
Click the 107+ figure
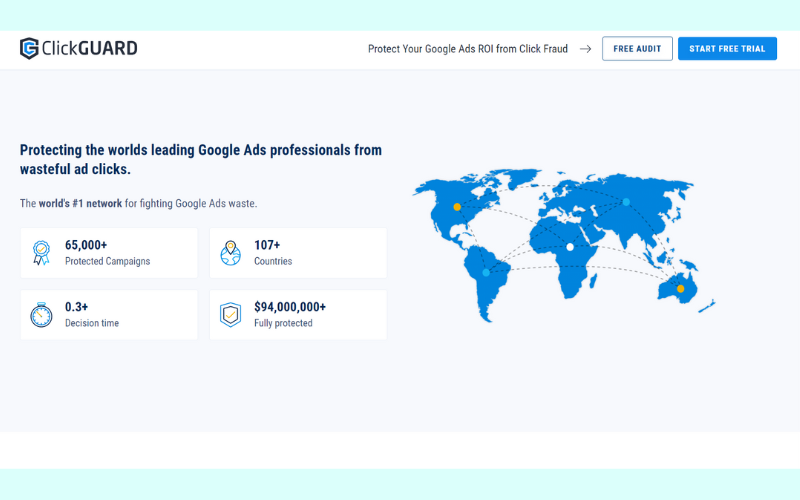pyautogui.click(x=267, y=245)
